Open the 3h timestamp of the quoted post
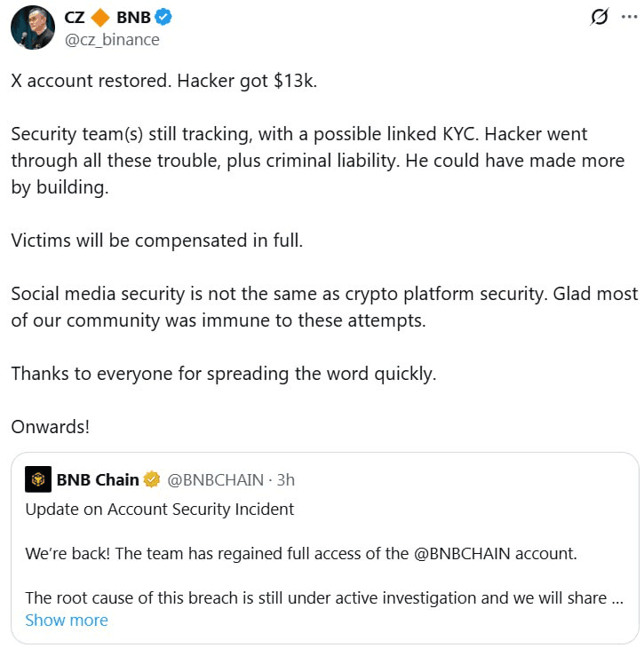The image size is (644, 656). click(x=286, y=479)
